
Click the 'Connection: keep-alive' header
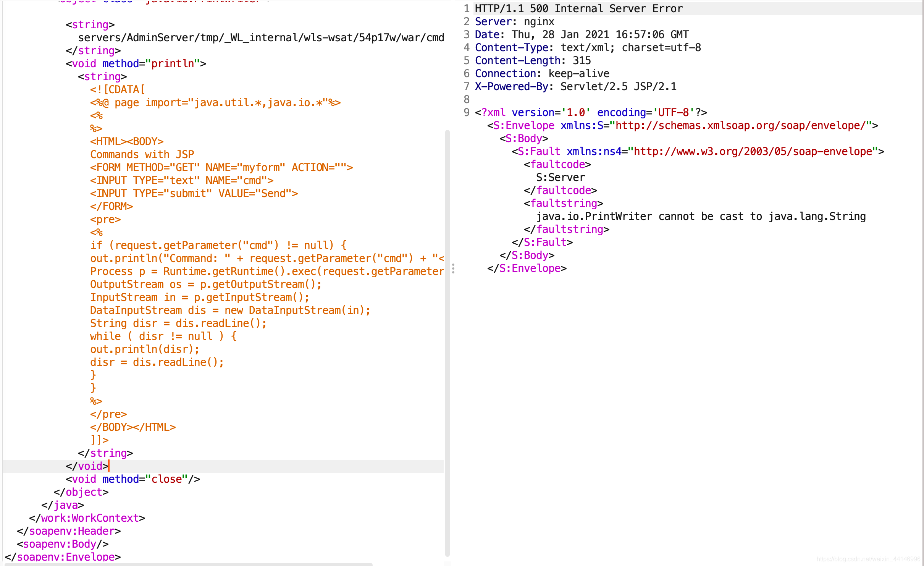pyautogui.click(x=542, y=73)
